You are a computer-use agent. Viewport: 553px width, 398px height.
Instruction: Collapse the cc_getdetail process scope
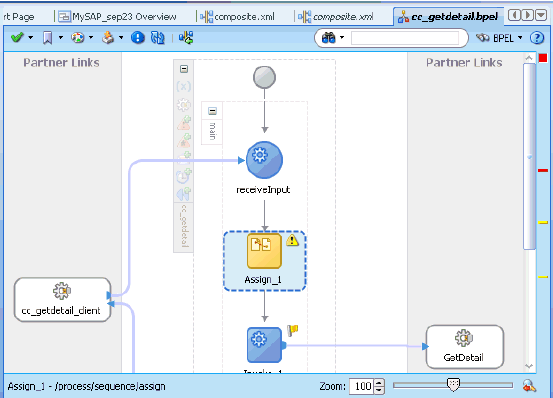point(184,69)
